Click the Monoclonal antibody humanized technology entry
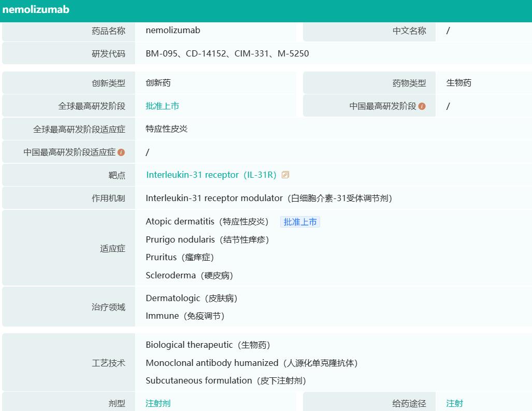 251,363
